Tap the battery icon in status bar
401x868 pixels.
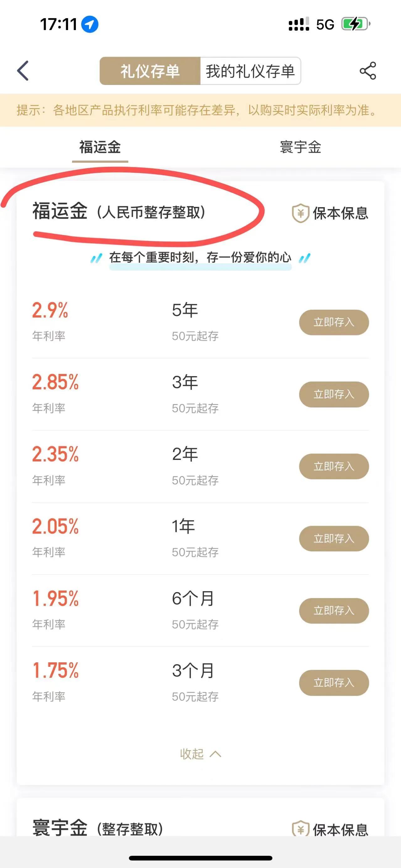pyautogui.click(x=356, y=24)
